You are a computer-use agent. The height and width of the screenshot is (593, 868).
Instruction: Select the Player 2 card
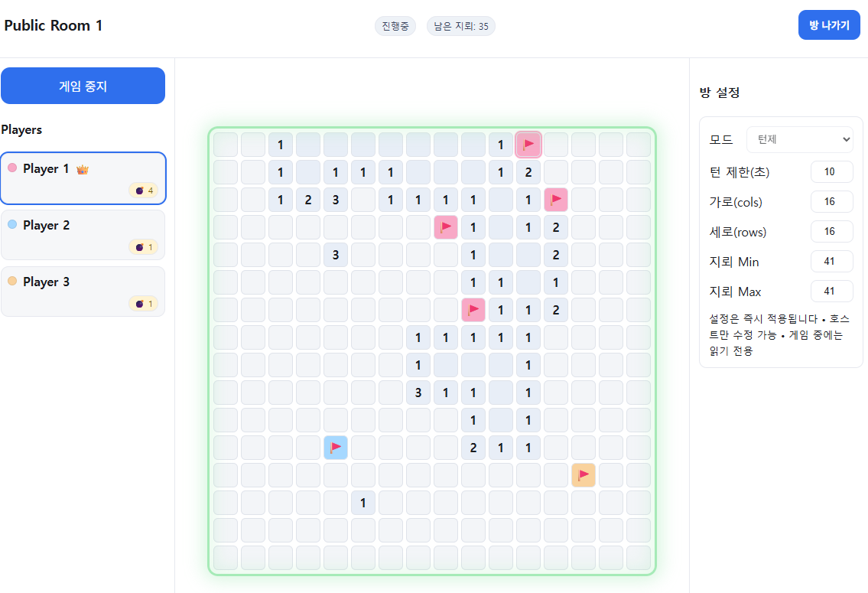click(x=83, y=235)
